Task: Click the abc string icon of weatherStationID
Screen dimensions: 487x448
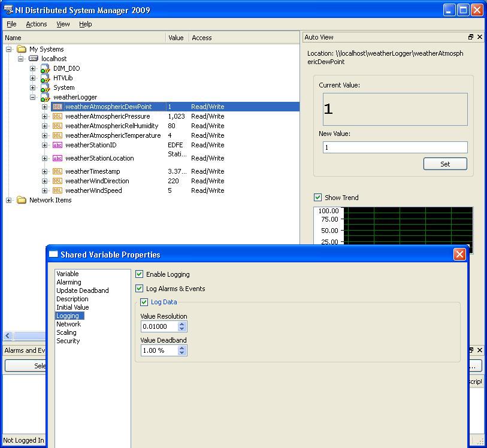Action: tap(57, 145)
